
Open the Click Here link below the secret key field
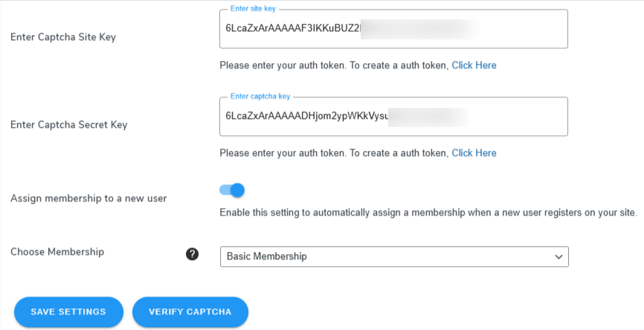tap(474, 152)
